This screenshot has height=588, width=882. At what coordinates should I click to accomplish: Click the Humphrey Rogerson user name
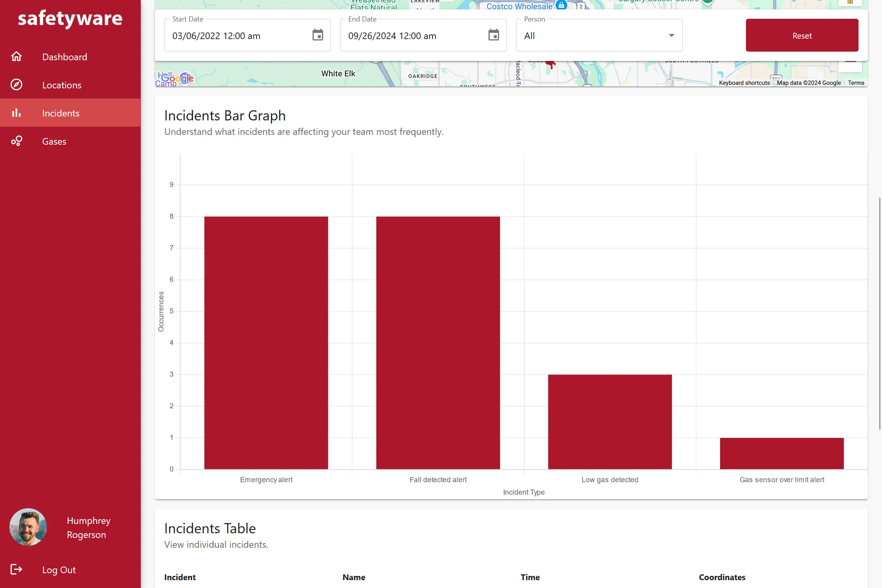[89, 527]
